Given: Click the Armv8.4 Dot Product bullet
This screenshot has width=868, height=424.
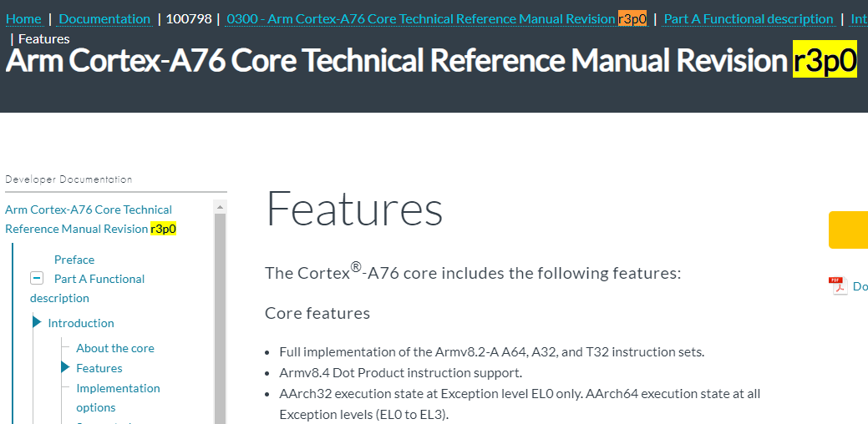Looking at the screenshot, I should coord(401,372).
